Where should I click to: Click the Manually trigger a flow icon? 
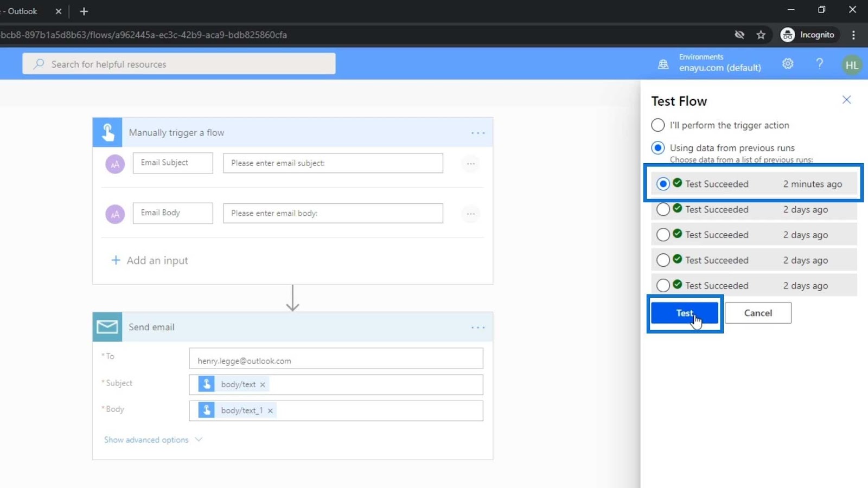tap(107, 132)
